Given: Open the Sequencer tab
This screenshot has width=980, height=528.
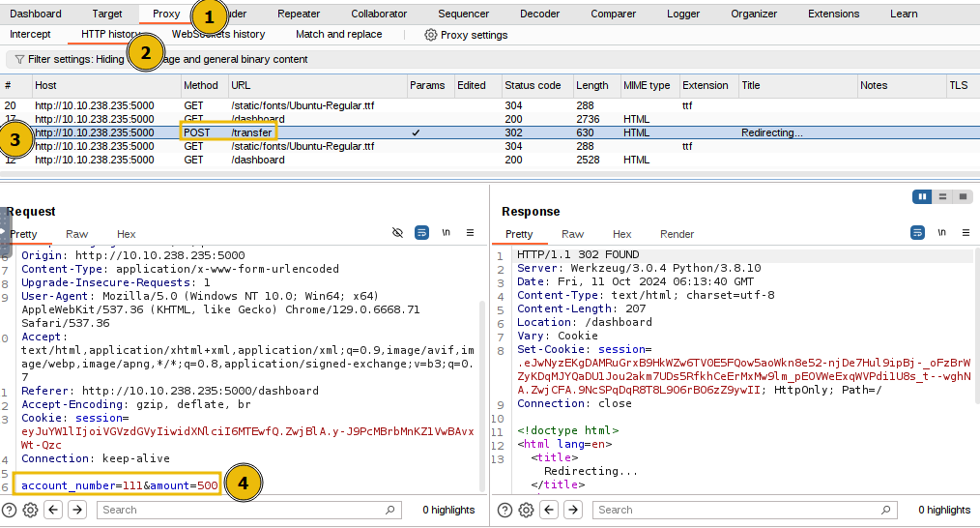Looking at the screenshot, I should point(463,14).
